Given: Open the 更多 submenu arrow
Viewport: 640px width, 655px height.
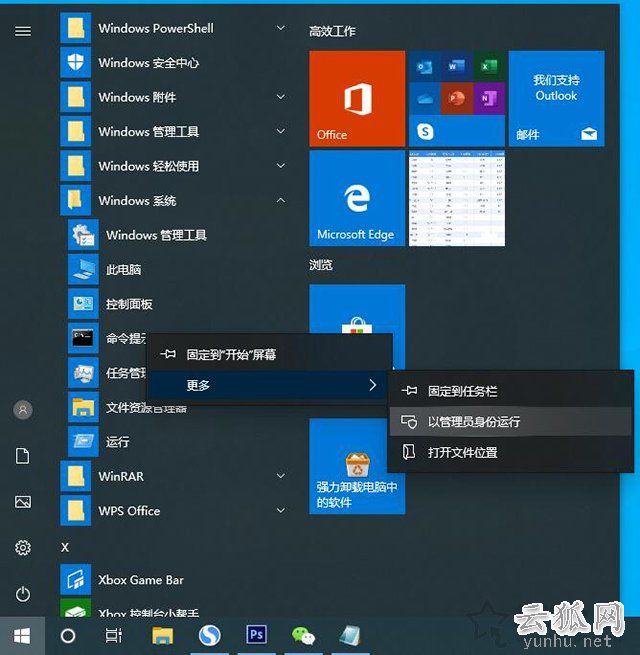Looking at the screenshot, I should point(373,385).
